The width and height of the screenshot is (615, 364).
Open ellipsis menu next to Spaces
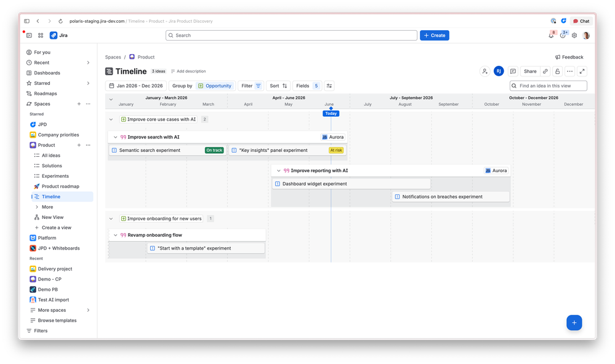(x=88, y=104)
